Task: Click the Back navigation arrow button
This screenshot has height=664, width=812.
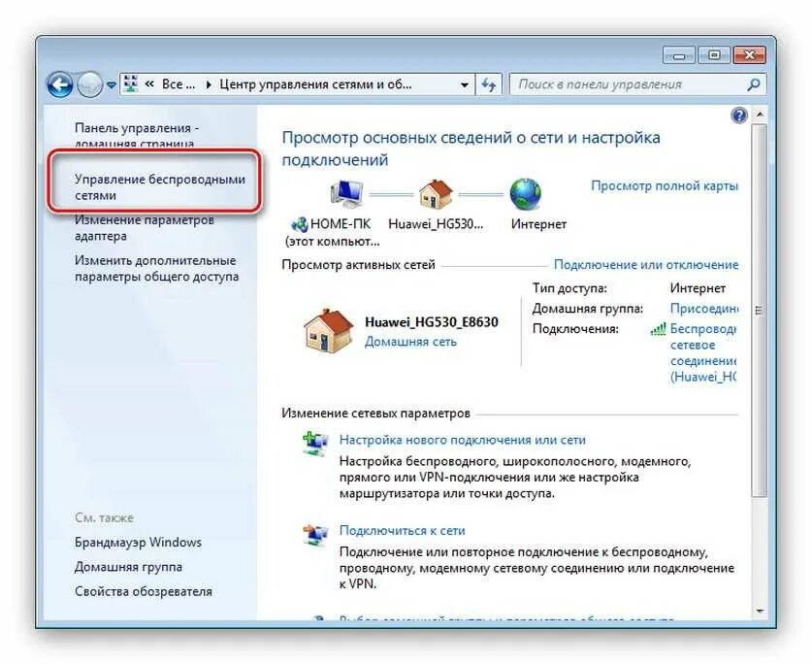Action: click(x=59, y=84)
